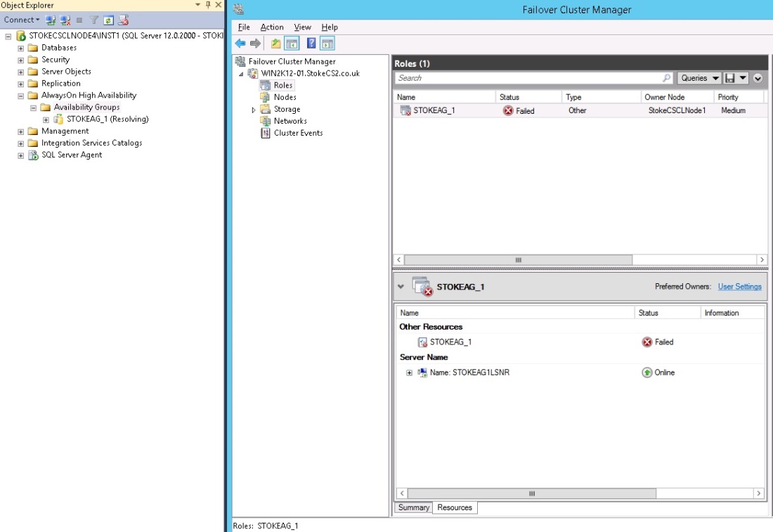Open Object Explorer window position dropdown arrow
The height and width of the screenshot is (532, 773).
[197, 5]
